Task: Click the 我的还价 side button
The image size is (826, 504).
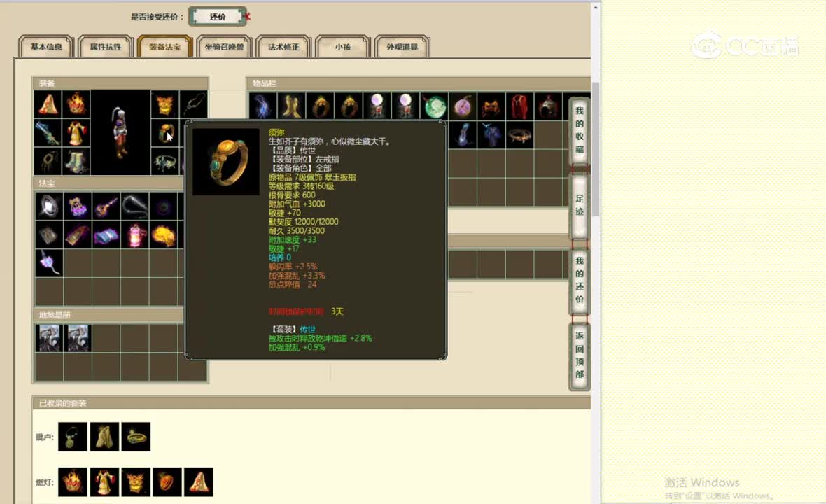Action: pos(580,281)
